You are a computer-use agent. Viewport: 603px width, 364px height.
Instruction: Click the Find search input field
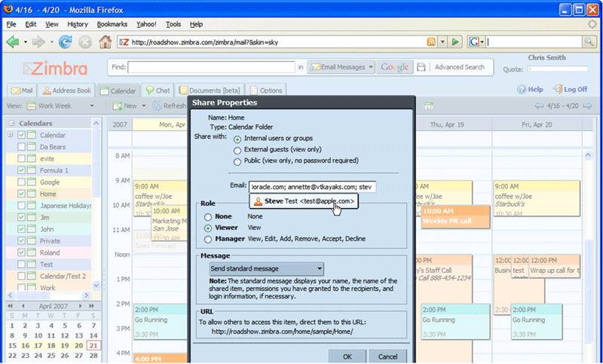tap(211, 67)
